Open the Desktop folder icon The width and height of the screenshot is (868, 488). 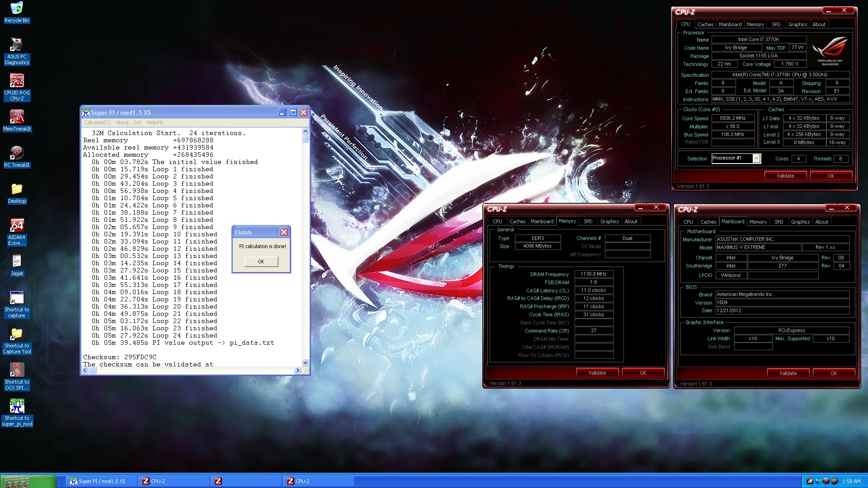[x=17, y=190]
